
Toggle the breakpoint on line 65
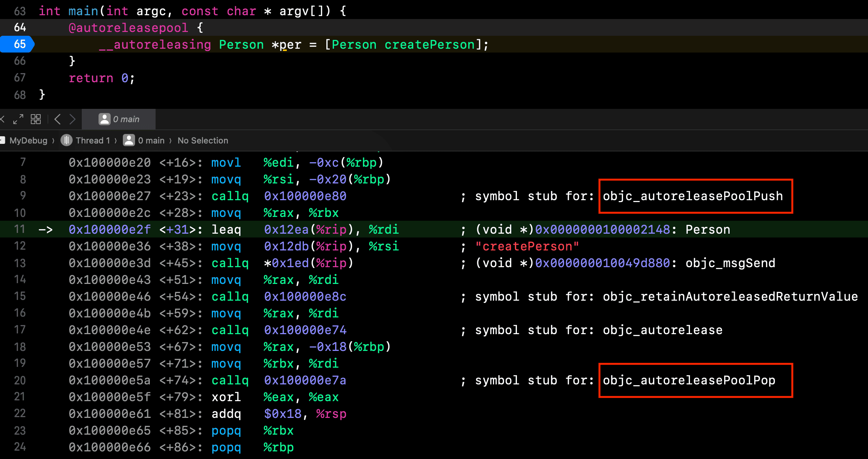pyautogui.click(x=17, y=45)
